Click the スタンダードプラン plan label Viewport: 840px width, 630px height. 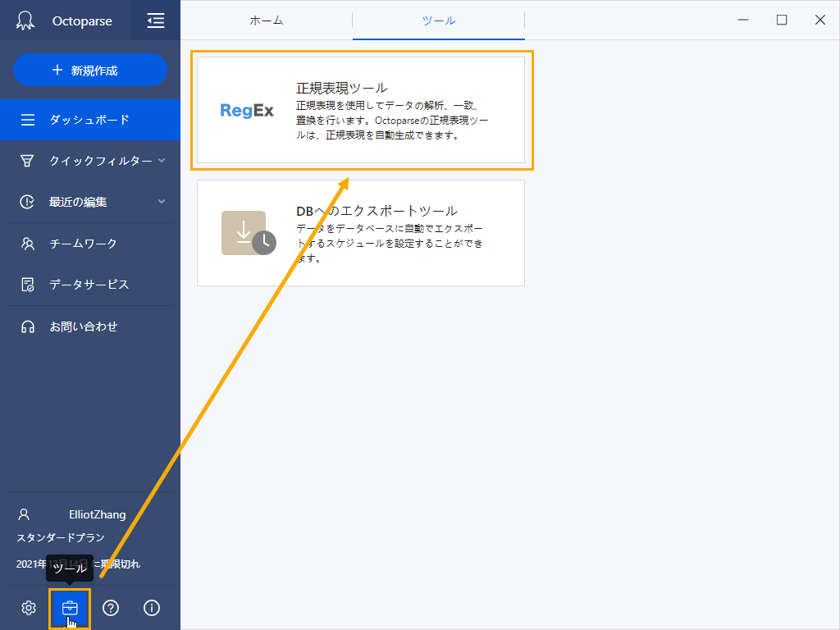(61, 538)
